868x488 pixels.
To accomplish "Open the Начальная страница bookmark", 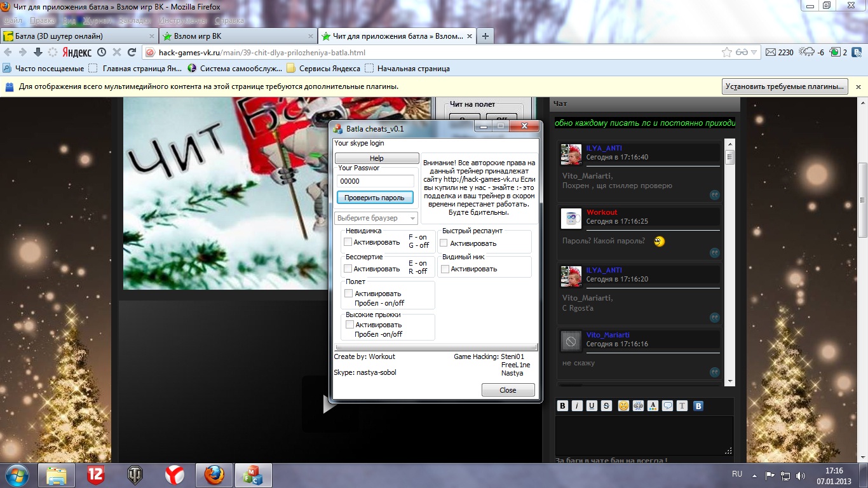I will coord(407,69).
